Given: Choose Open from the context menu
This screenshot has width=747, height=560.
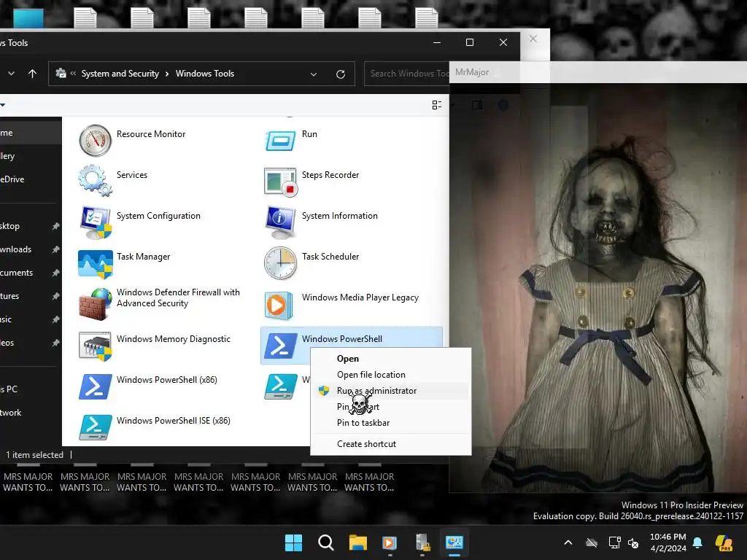Looking at the screenshot, I should click(391, 359).
